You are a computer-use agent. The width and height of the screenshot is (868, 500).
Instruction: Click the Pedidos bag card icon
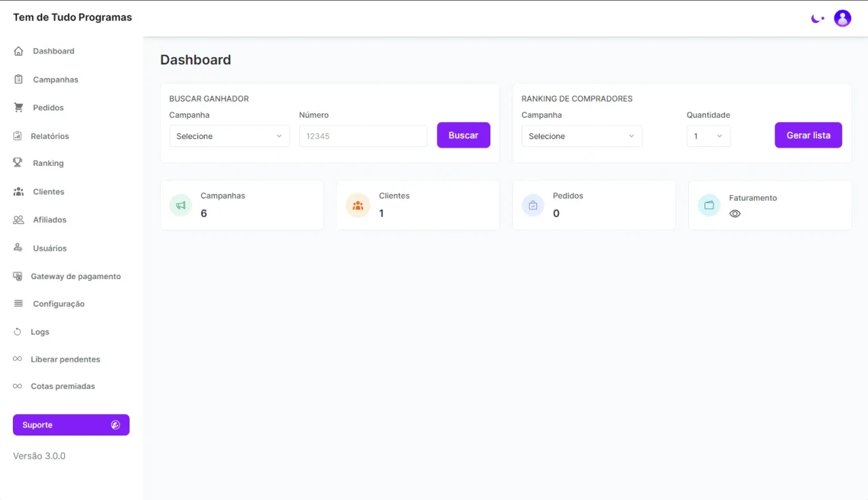tap(533, 205)
